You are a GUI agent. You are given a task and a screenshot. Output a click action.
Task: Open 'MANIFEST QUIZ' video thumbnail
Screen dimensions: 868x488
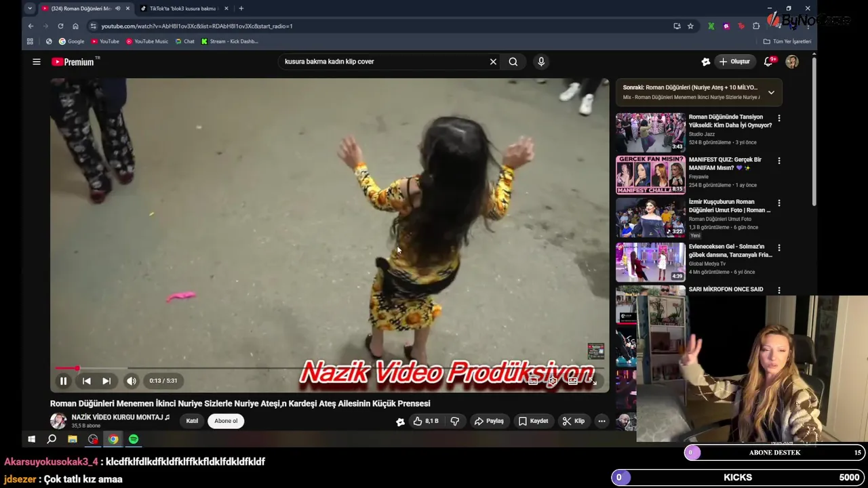point(650,174)
